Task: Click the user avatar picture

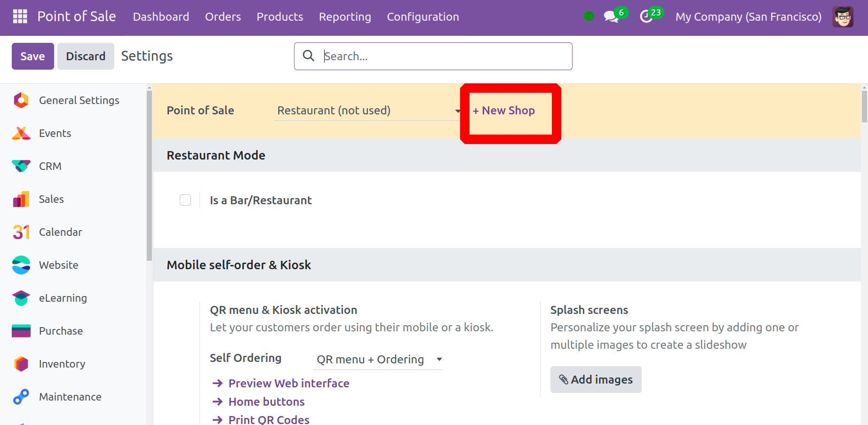Action: [842, 17]
